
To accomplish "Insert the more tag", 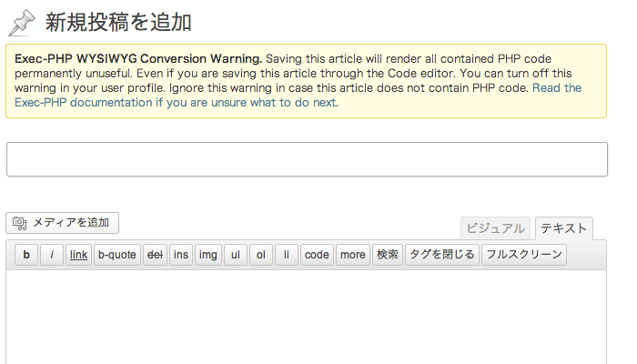I will [x=352, y=255].
